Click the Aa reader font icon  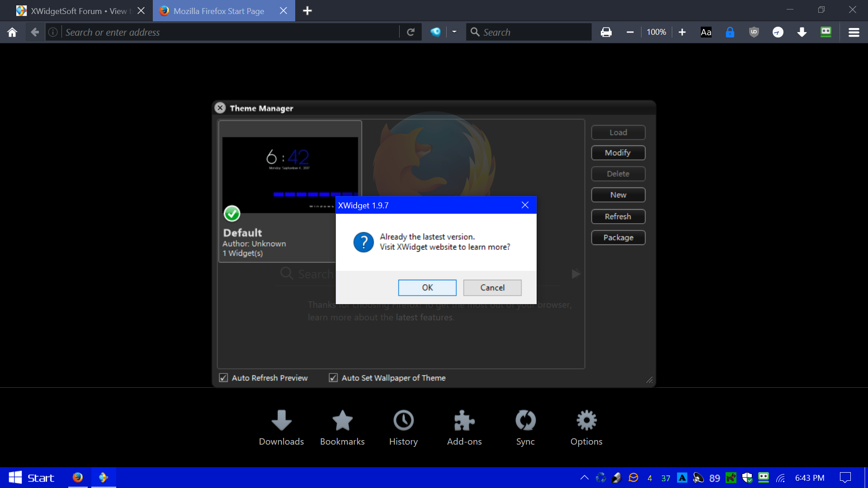(x=706, y=32)
